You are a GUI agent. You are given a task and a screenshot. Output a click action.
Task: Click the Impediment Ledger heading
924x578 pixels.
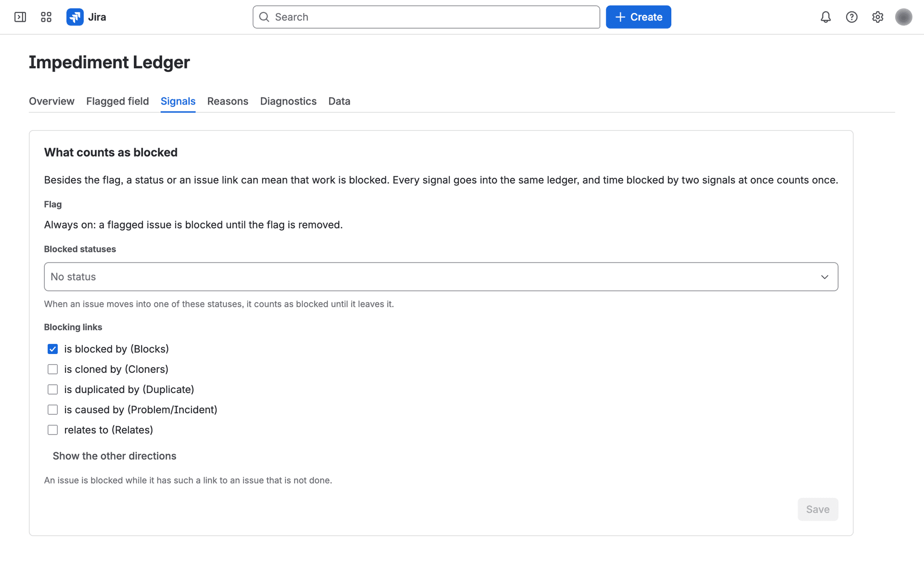coord(109,63)
